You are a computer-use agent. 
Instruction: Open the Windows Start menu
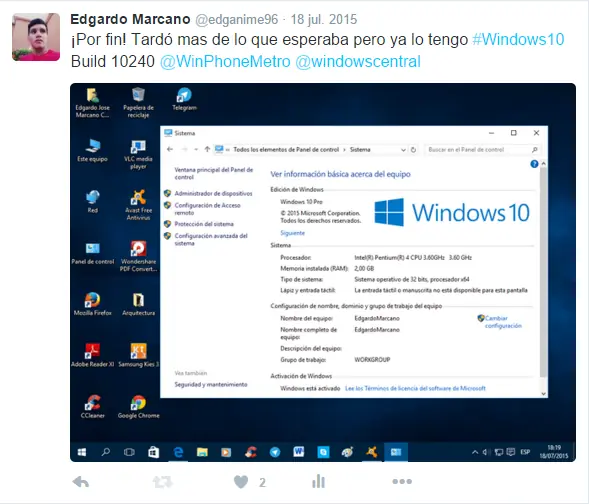pyautogui.click(x=82, y=452)
